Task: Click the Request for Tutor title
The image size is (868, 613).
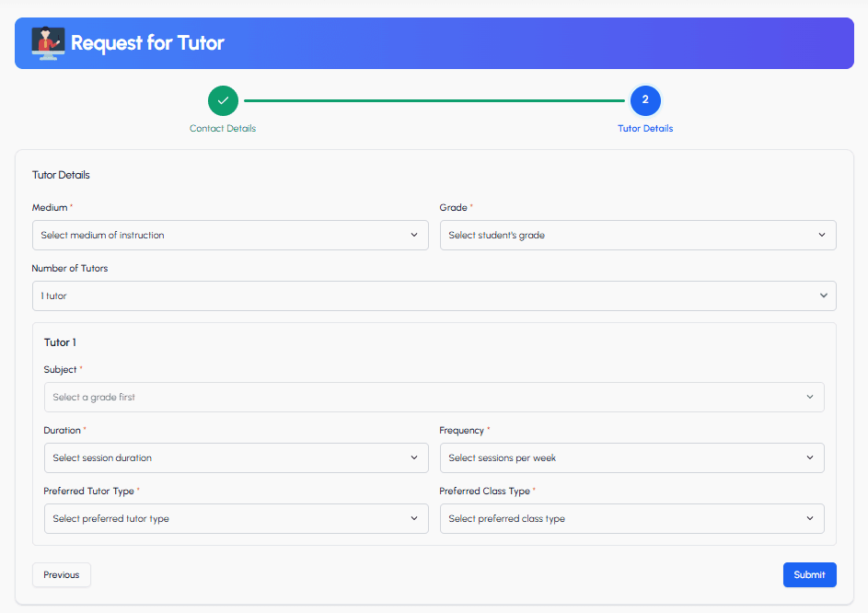Action: 147,43
